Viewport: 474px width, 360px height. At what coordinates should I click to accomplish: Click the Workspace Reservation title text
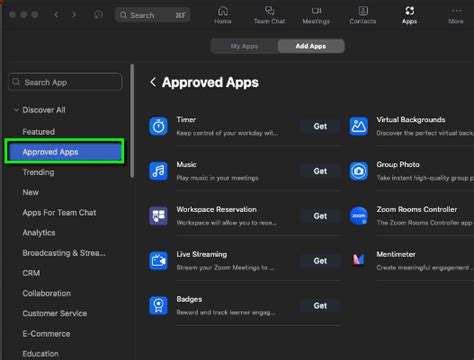[x=217, y=209]
